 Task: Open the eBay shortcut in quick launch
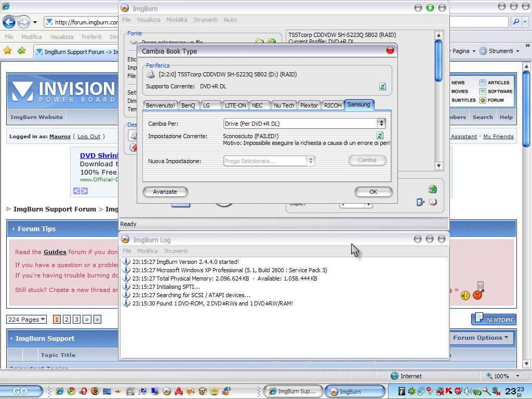click(119, 391)
